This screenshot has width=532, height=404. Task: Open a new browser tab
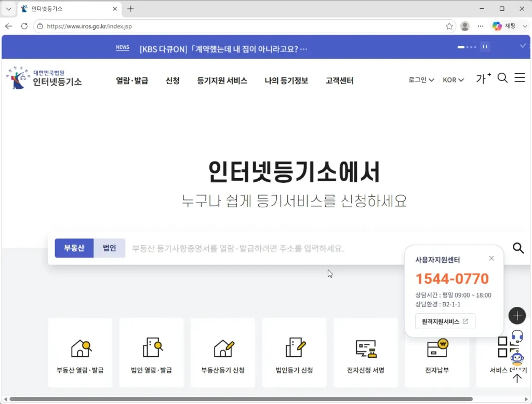pyautogui.click(x=130, y=9)
